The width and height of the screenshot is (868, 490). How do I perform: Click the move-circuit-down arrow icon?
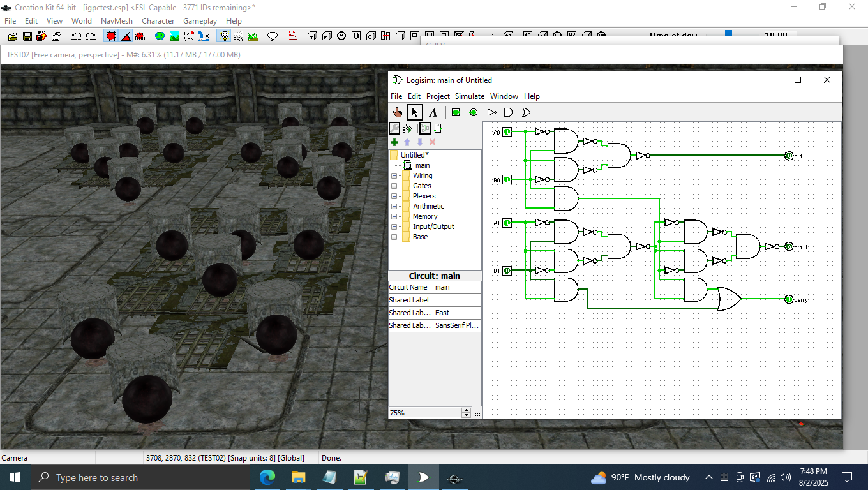point(420,142)
